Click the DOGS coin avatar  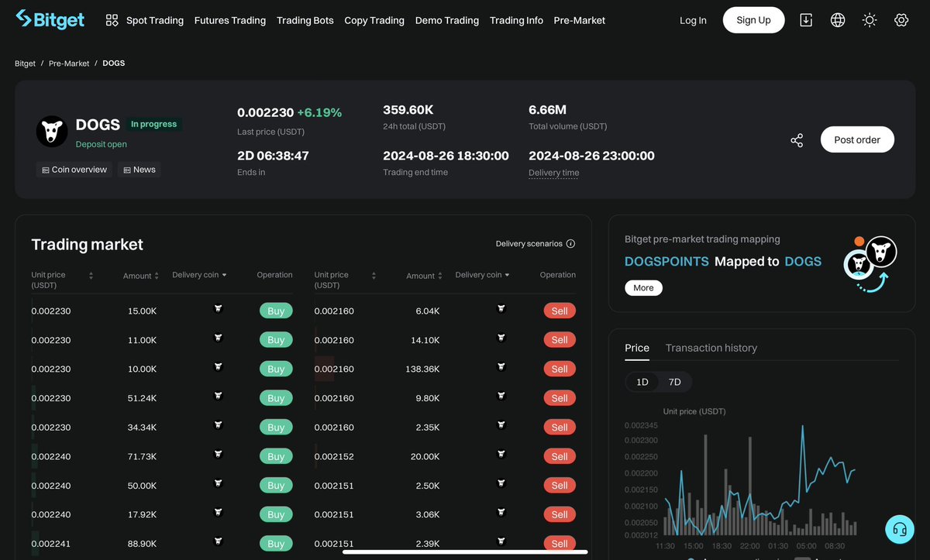(52, 132)
